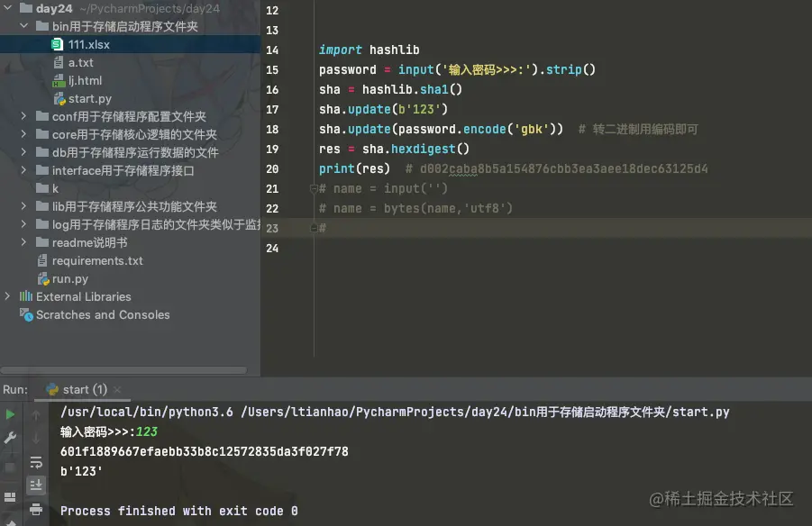Select Scratches and Consoles node

click(103, 314)
